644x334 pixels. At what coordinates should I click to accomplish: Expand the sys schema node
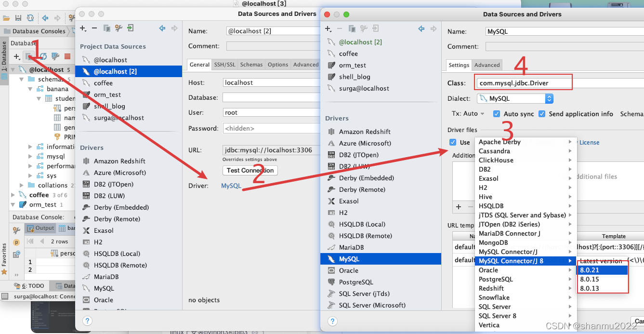pyautogui.click(x=31, y=175)
